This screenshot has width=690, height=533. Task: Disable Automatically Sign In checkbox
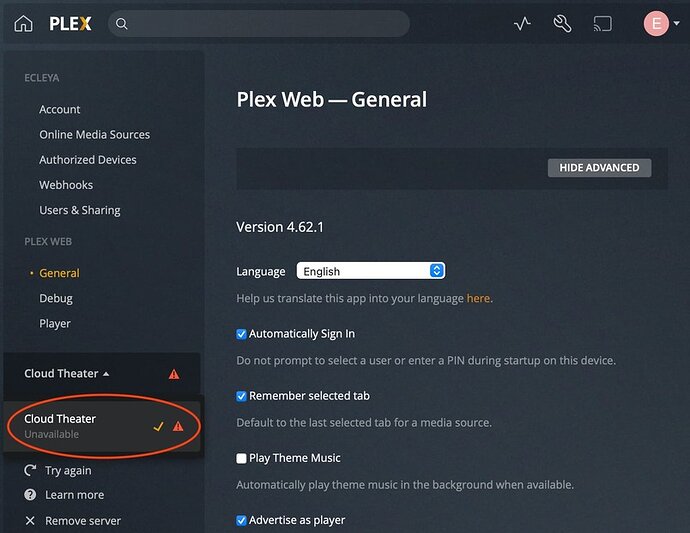tap(241, 334)
